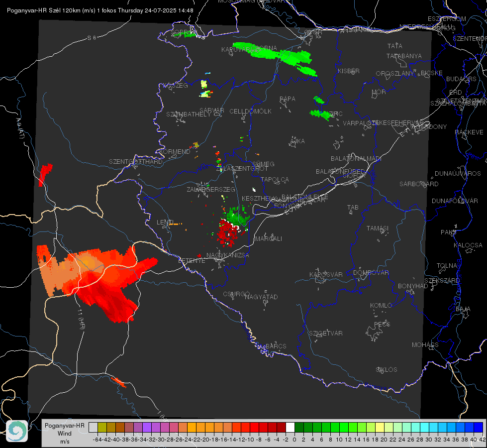The height and width of the screenshot is (448, 487).
Task: Click the 'PECS' city label
Action: pyautogui.click(x=382, y=324)
